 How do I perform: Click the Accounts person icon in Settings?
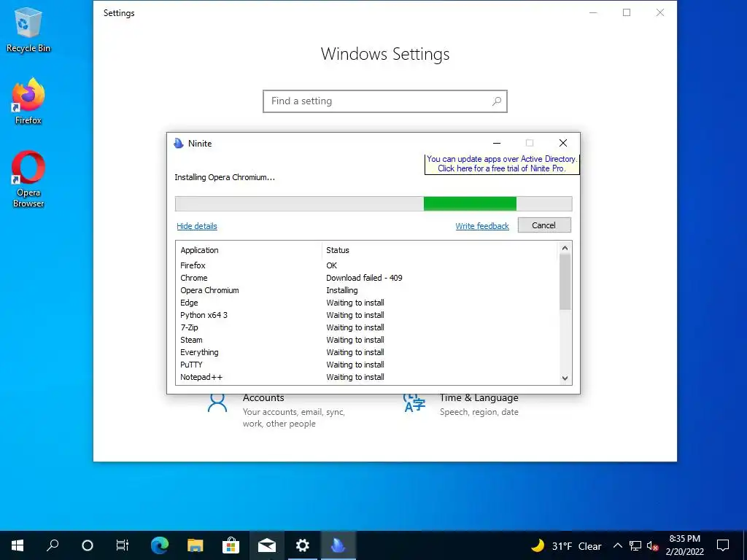coord(217,403)
